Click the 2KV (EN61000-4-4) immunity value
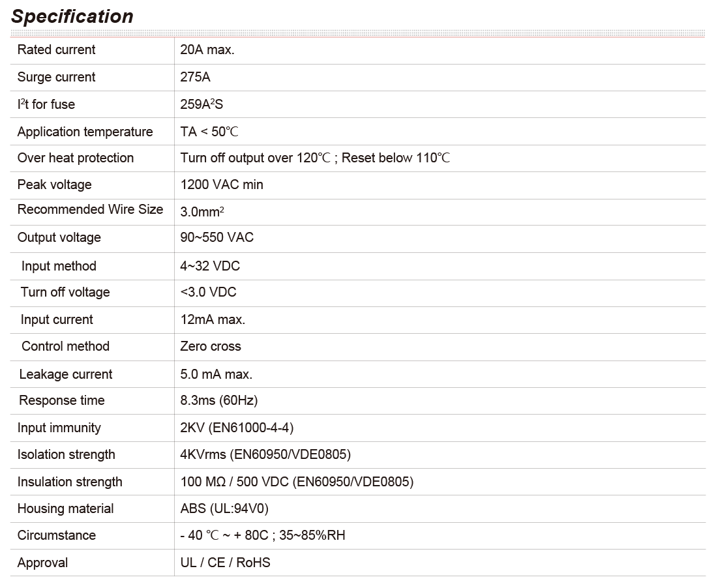This screenshot has height=588, width=716. click(237, 428)
